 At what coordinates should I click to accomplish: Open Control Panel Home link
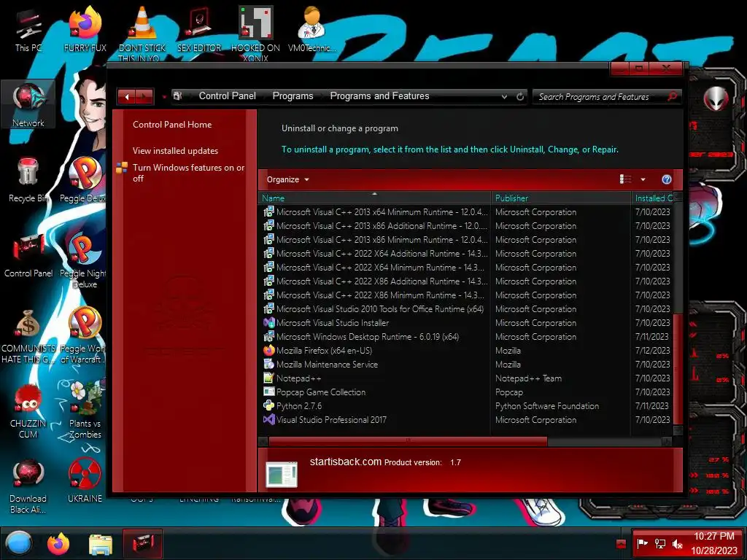click(x=172, y=124)
